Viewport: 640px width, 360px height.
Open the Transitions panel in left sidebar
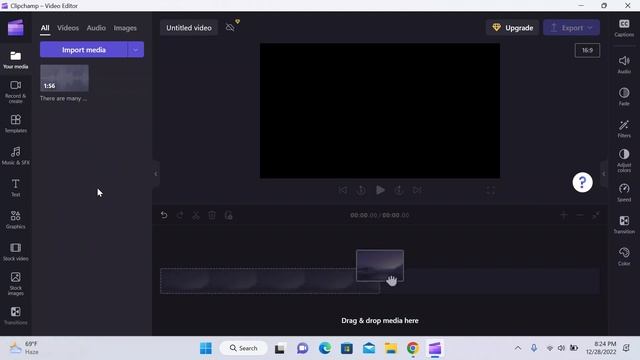[x=16, y=316]
